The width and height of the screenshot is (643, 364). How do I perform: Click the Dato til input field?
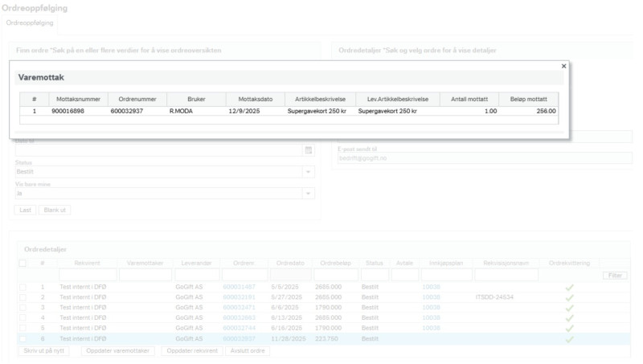(x=158, y=150)
